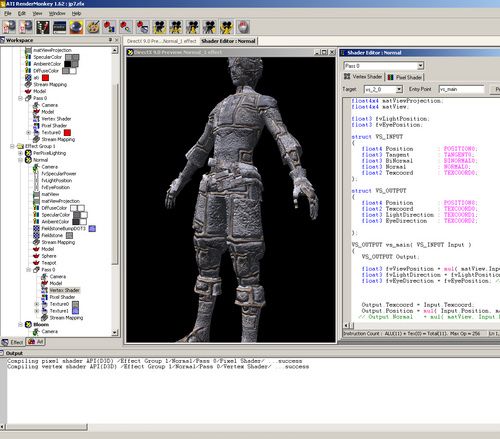Open the File menu
This screenshot has height=439, width=500.
click(x=8, y=13)
